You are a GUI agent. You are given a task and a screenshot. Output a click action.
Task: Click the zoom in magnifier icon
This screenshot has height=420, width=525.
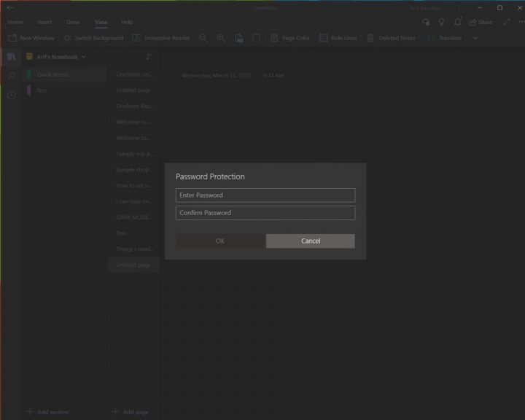(x=221, y=38)
